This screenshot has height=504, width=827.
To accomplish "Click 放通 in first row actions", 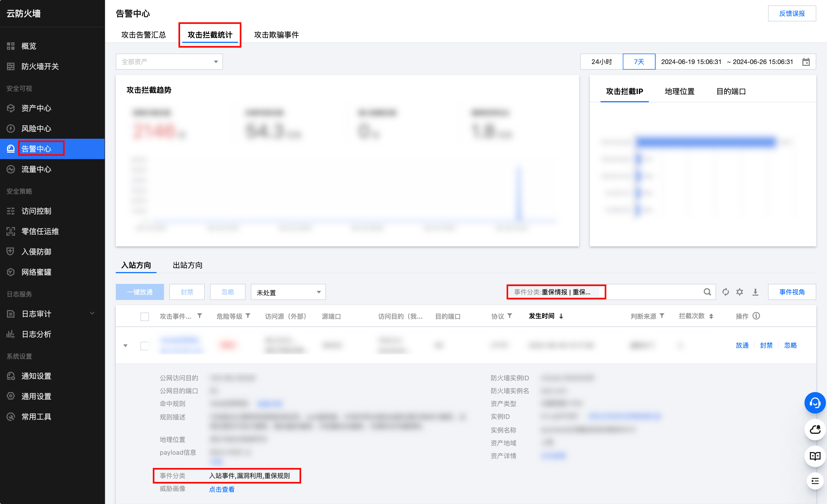I will (742, 345).
